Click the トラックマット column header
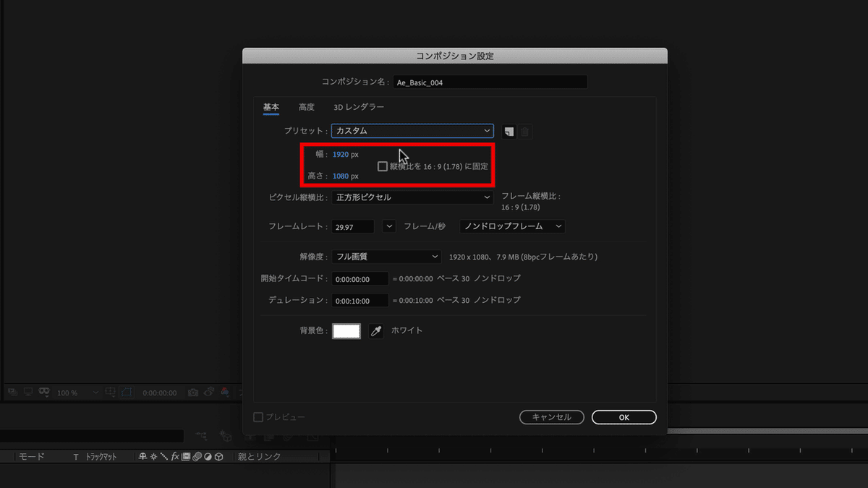The height and width of the screenshot is (488, 868). [x=101, y=457]
